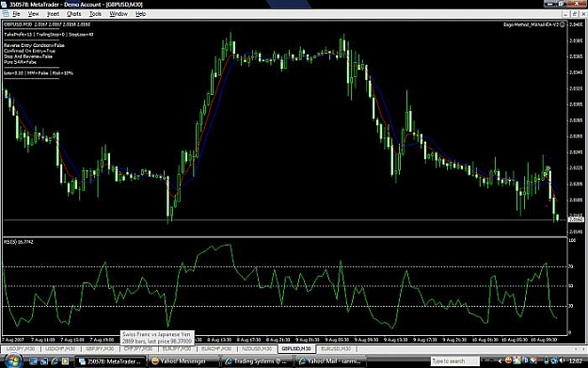The width and height of the screenshot is (588, 368).
Task: Restore down the inner chart window
Action: [575, 14]
